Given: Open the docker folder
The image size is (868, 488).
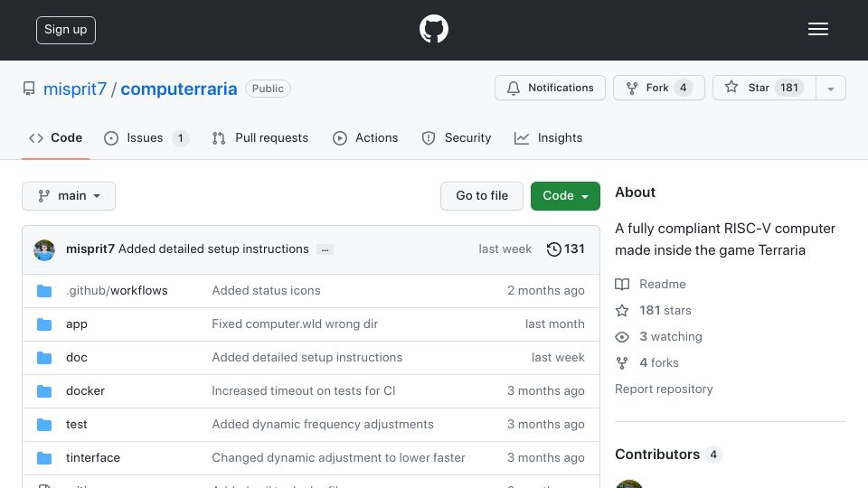Looking at the screenshot, I should pos(85,390).
